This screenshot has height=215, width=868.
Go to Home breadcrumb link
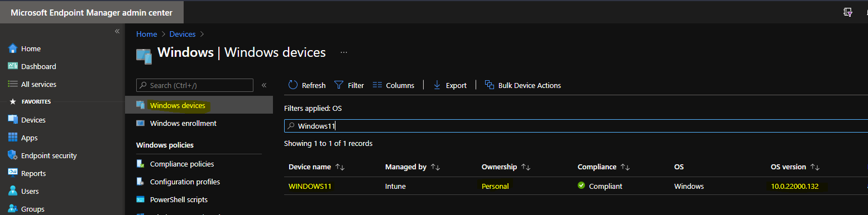147,34
